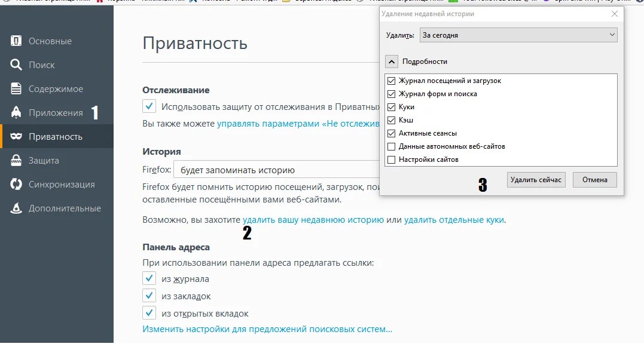Click the Дополнительные wizard hat icon
Image resolution: width=644 pixels, height=353 pixels.
click(16, 208)
